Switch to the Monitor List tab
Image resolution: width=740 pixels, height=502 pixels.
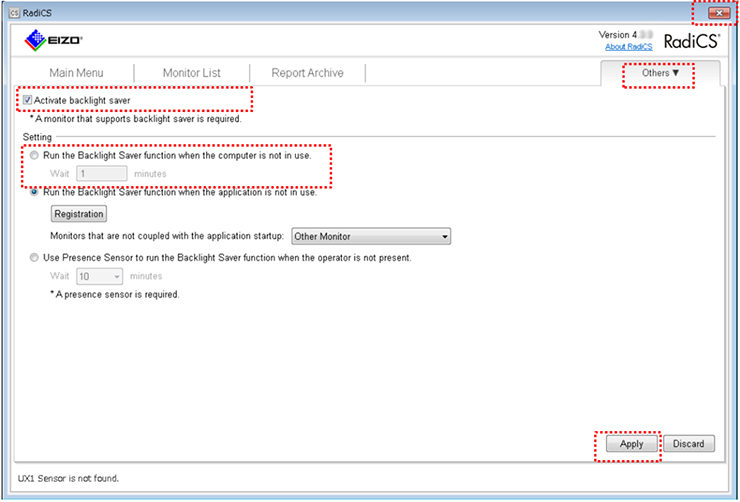click(x=192, y=73)
